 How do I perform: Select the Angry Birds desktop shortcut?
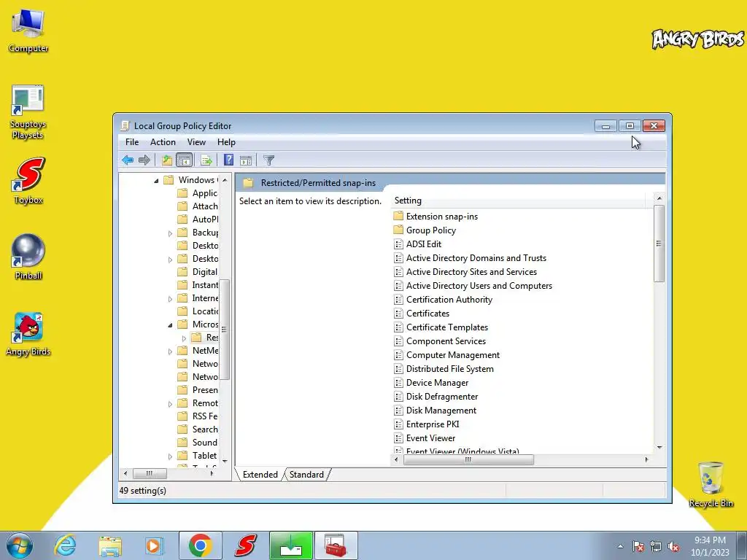coord(28,334)
